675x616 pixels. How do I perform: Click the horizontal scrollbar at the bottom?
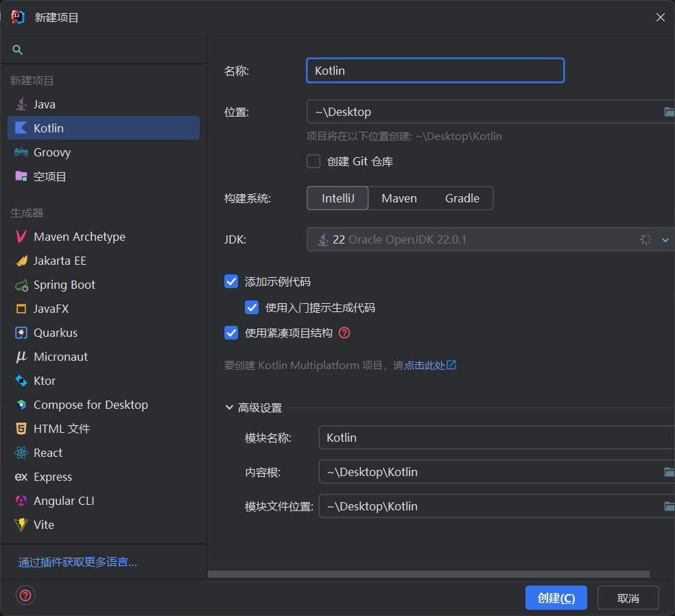pos(428,574)
